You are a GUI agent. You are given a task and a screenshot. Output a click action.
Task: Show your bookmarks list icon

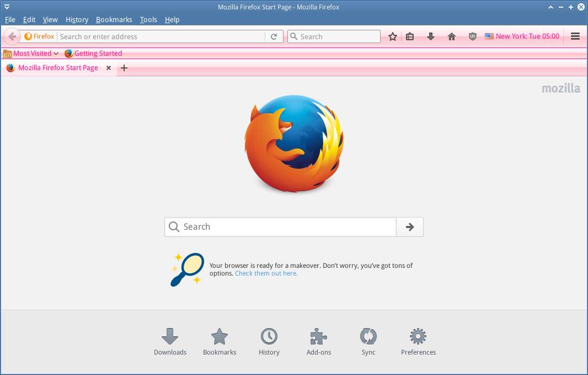[x=410, y=36]
